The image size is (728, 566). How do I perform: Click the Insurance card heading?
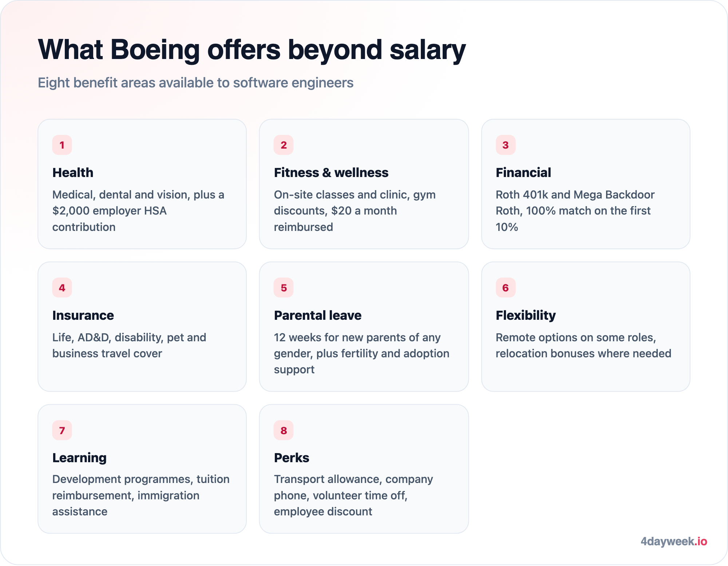pos(83,315)
